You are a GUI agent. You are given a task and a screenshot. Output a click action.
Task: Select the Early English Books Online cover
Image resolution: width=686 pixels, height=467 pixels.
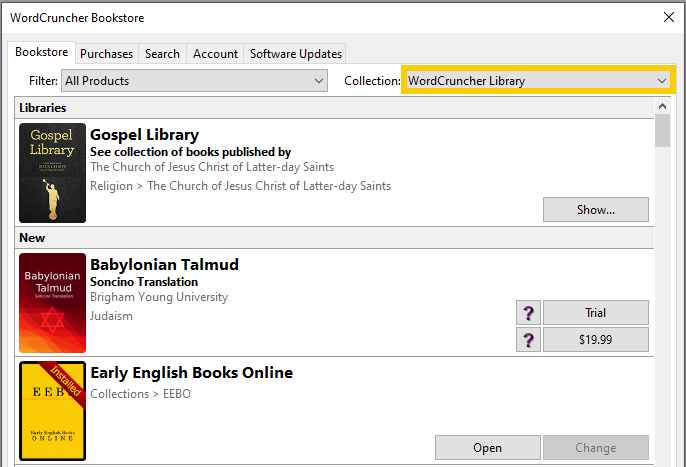52,411
